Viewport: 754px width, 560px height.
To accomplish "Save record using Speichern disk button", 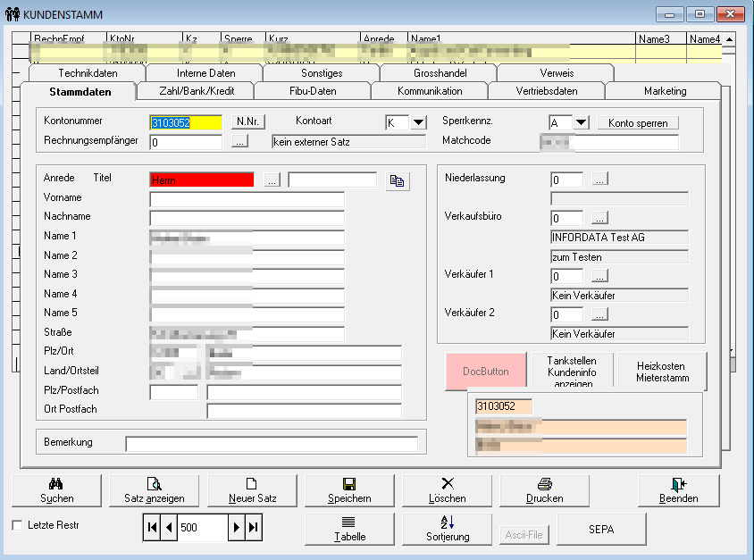I will pyautogui.click(x=349, y=490).
